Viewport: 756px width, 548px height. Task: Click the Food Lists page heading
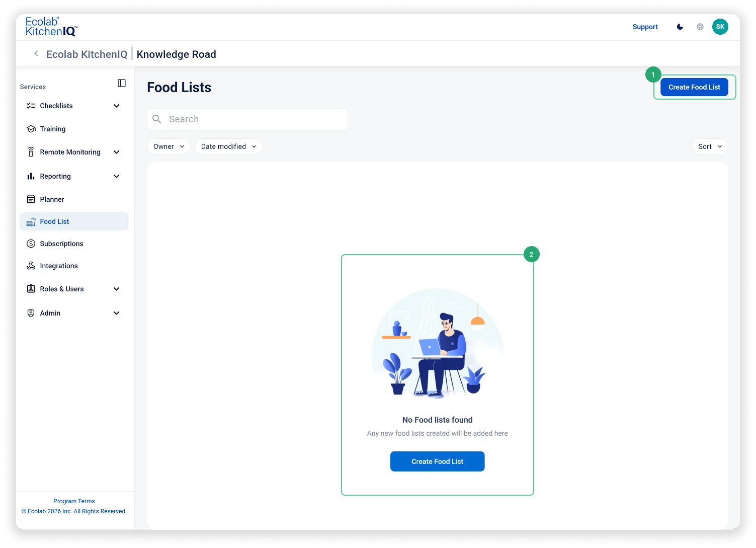pyautogui.click(x=179, y=88)
